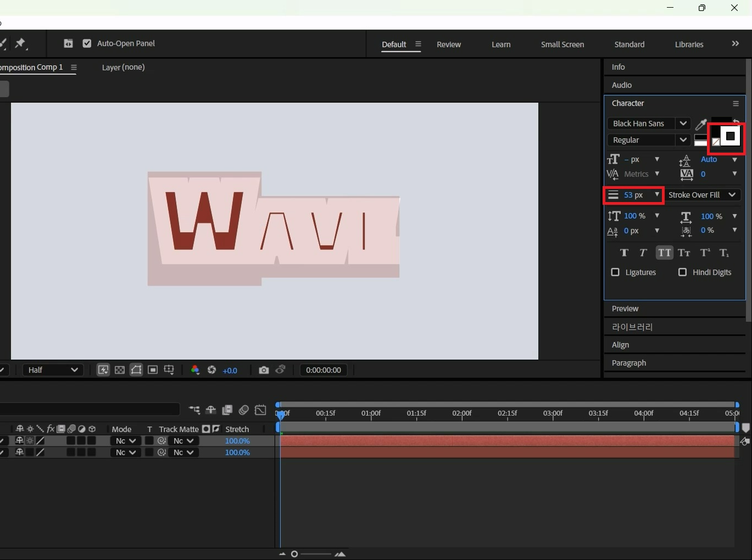Open the second layer's Track Matte dropdown

point(183,452)
